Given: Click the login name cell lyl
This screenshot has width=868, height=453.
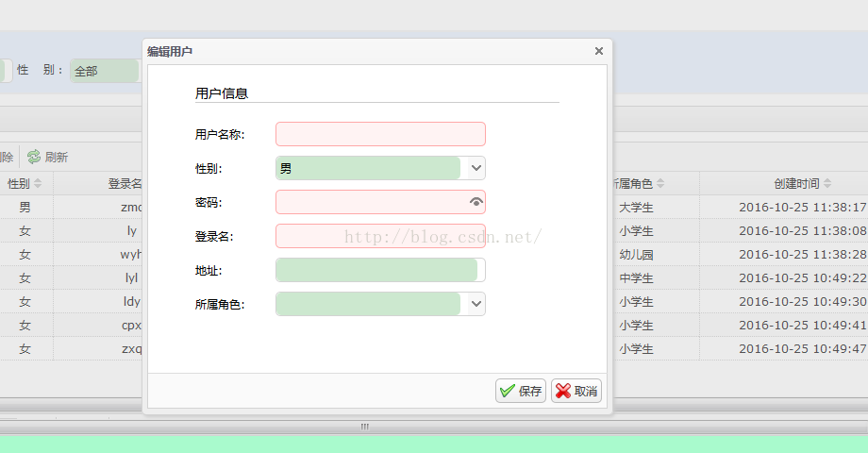Looking at the screenshot, I should (131, 278).
